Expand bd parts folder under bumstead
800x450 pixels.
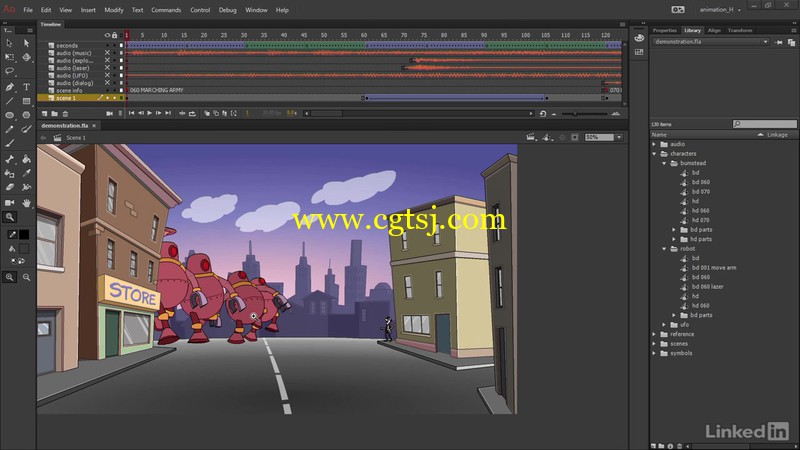click(674, 230)
